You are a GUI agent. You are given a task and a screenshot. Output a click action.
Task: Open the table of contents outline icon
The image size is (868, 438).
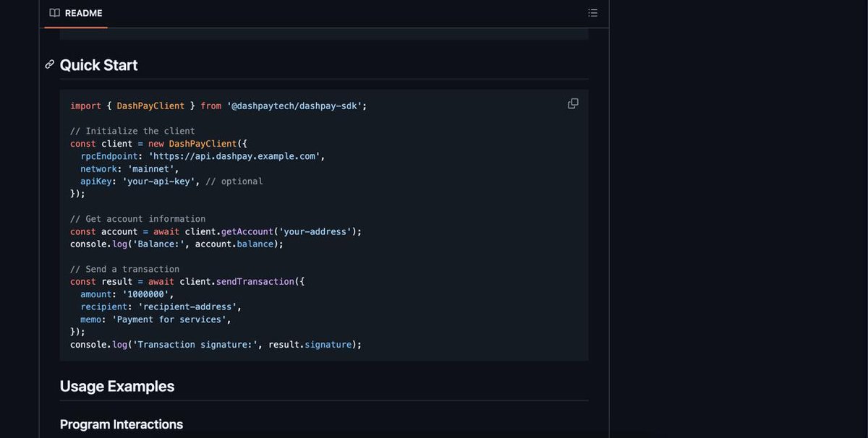pyautogui.click(x=592, y=12)
